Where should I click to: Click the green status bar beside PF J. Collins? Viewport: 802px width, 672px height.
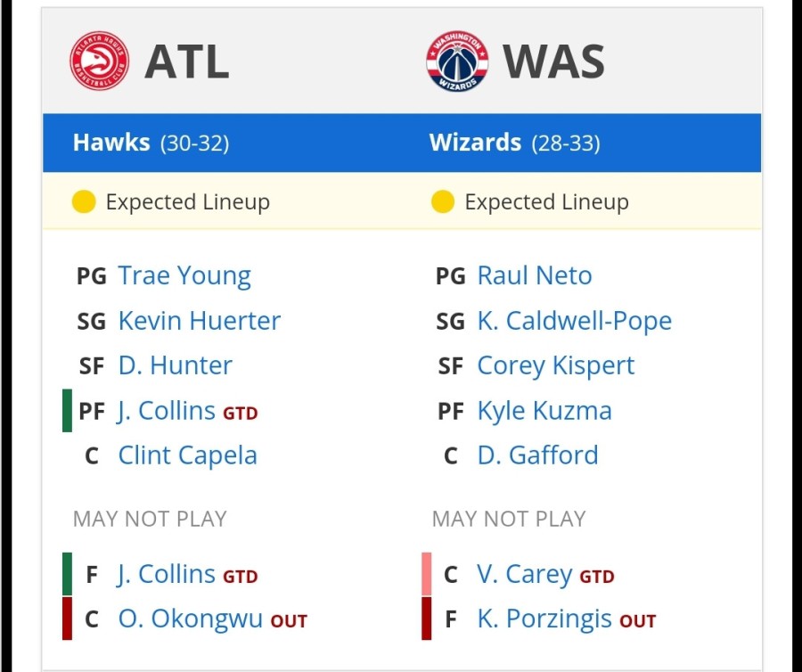point(67,411)
